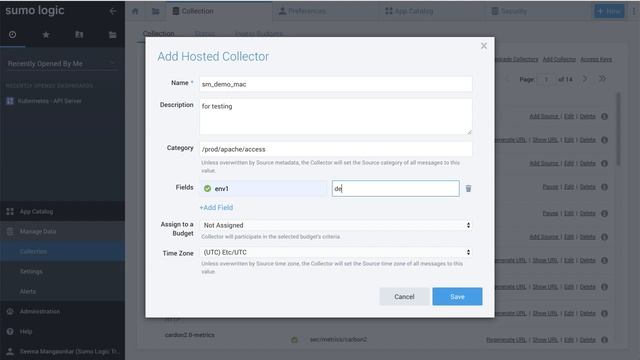Open the folder icon in sidebar header

[112, 35]
